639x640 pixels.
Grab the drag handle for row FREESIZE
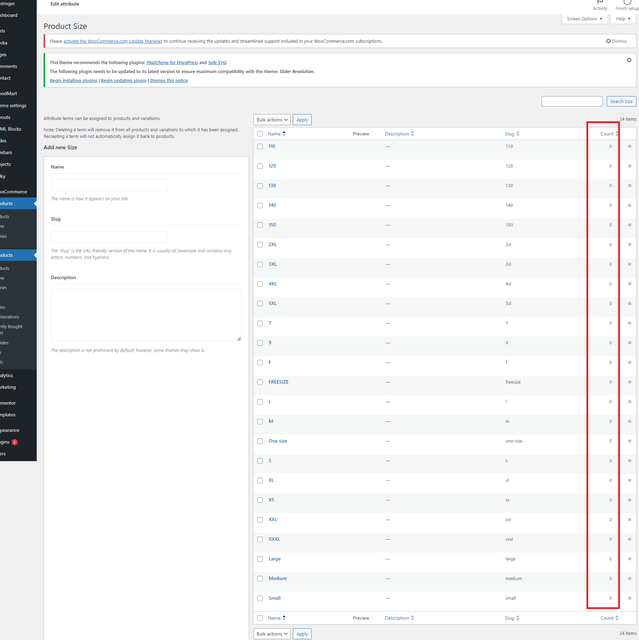point(629,382)
